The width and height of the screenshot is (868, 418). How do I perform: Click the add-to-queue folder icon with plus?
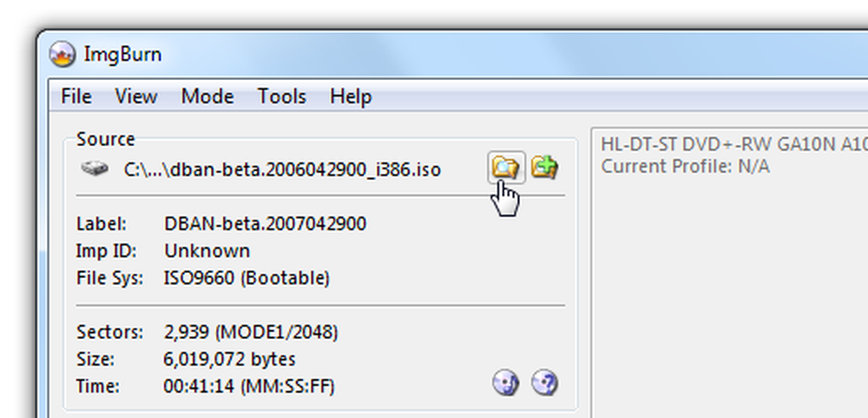tap(545, 167)
